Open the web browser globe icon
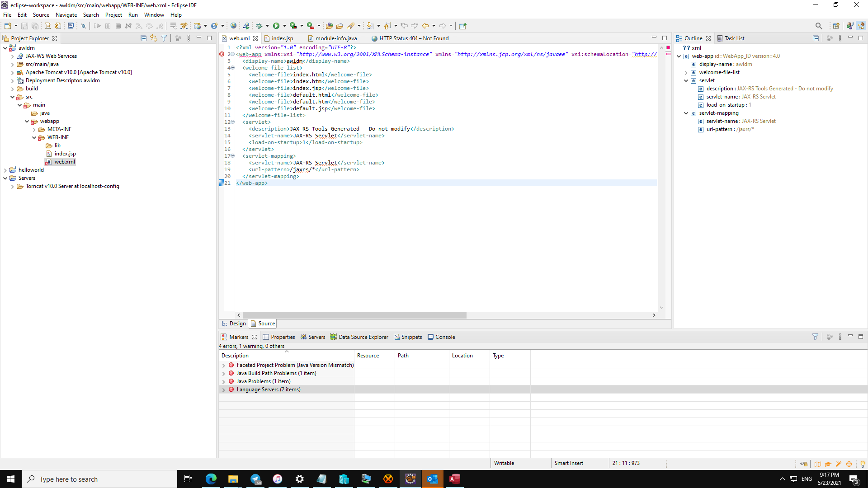The image size is (868, 488). point(233,26)
